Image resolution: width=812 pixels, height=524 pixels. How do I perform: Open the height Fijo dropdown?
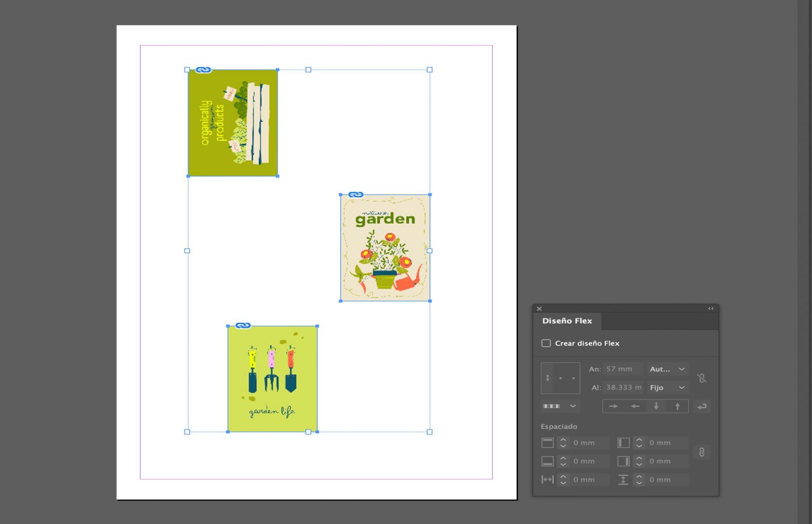pyautogui.click(x=667, y=387)
